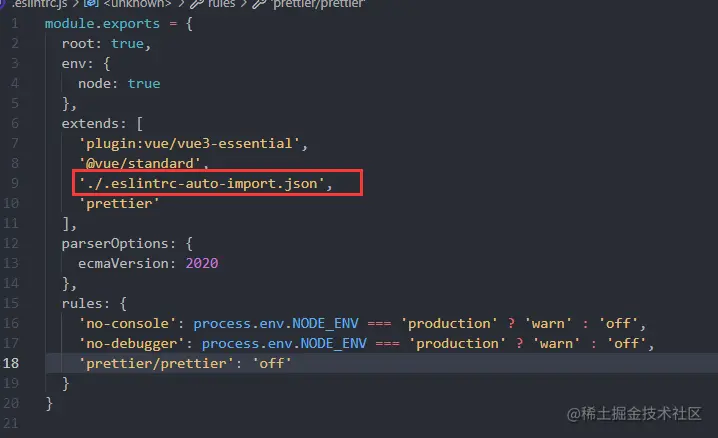Select the rules breadcrumb segment
The height and width of the screenshot is (438, 718).
coord(222,4)
